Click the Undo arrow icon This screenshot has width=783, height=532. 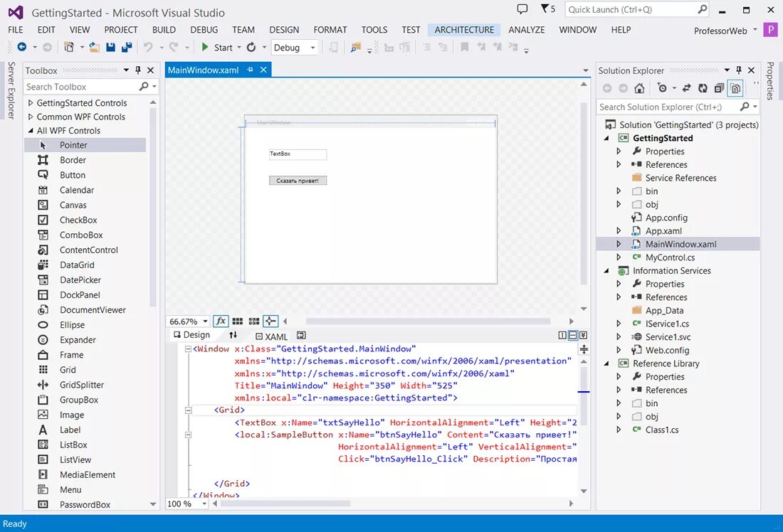click(148, 47)
